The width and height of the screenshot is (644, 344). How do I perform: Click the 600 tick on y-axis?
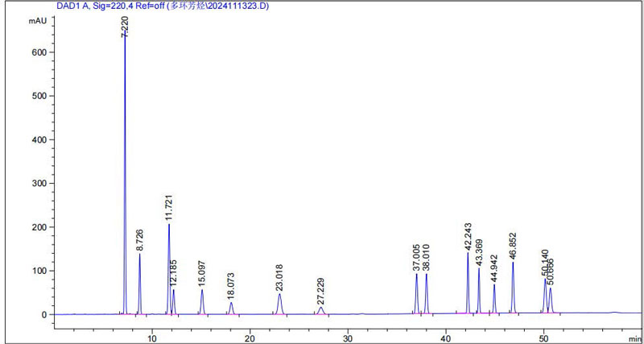coord(38,52)
